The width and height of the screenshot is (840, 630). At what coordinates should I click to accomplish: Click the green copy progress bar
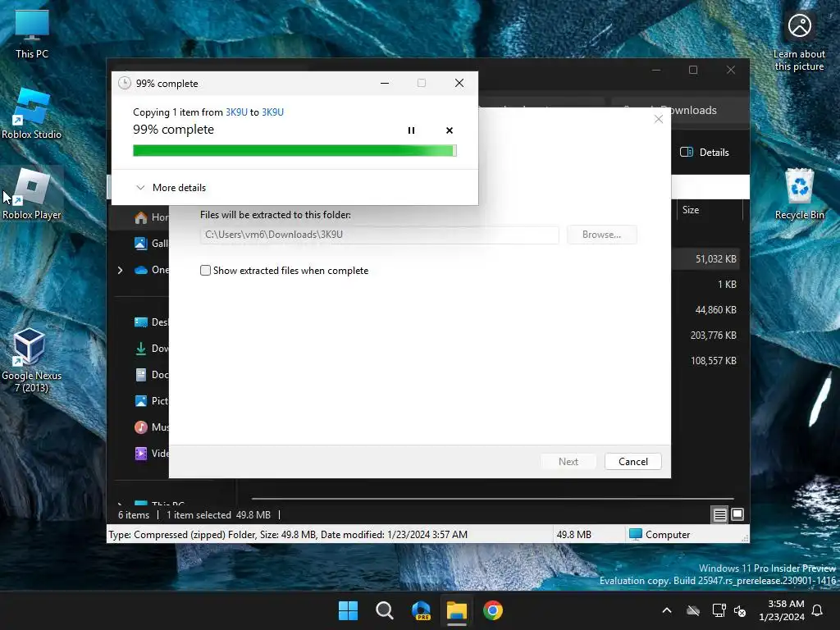pyautogui.click(x=294, y=151)
